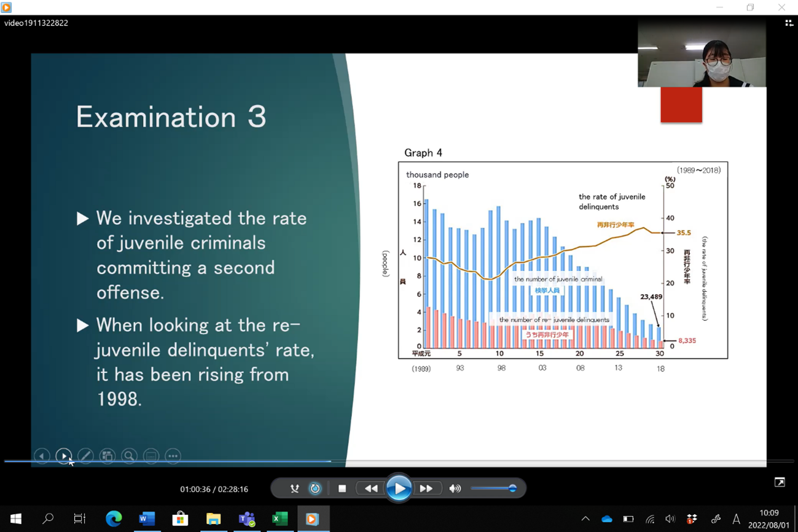Screen dimensions: 798x532
Task: Click the 23,489 value label on chart
Action: pos(651,297)
